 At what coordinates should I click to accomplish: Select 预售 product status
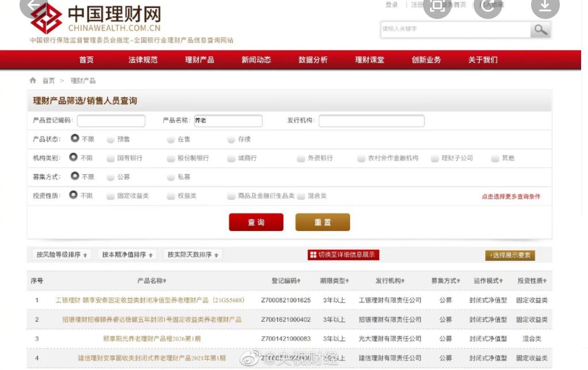point(110,140)
